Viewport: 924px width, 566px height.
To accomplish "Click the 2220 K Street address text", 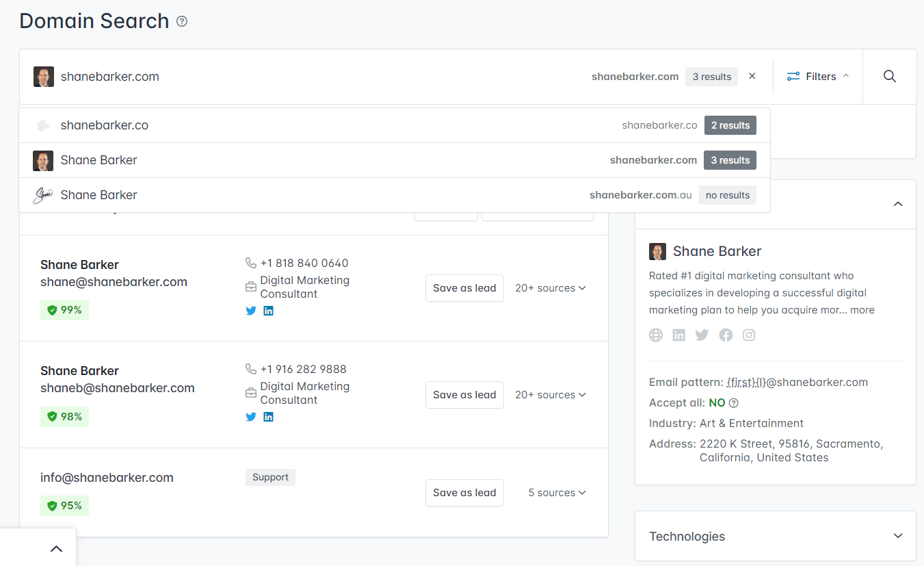I will pyautogui.click(x=791, y=451).
